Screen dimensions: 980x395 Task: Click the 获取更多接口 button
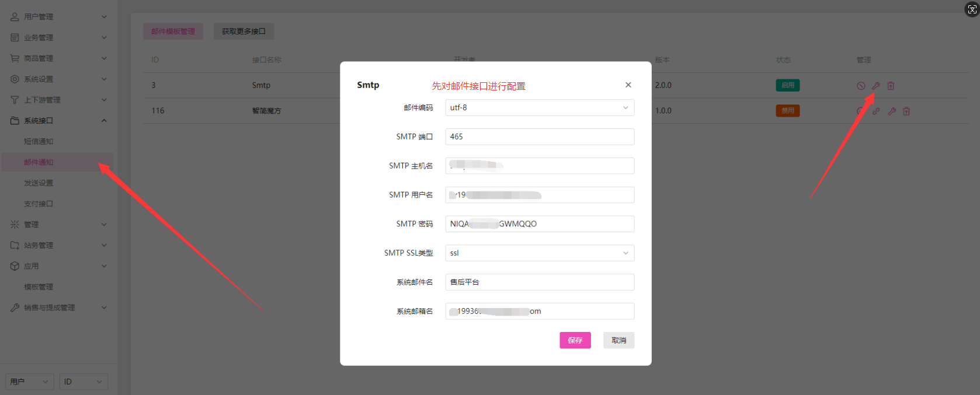pyautogui.click(x=244, y=32)
